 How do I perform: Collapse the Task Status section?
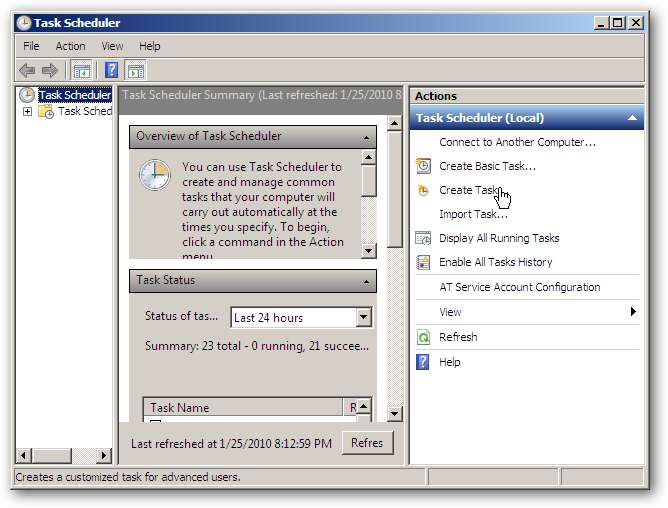click(x=366, y=282)
